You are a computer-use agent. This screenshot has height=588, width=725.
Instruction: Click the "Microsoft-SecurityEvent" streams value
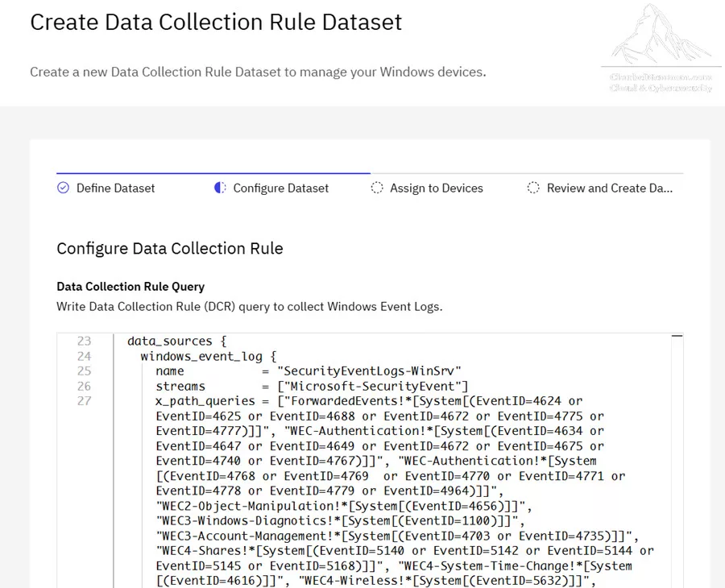click(x=373, y=387)
